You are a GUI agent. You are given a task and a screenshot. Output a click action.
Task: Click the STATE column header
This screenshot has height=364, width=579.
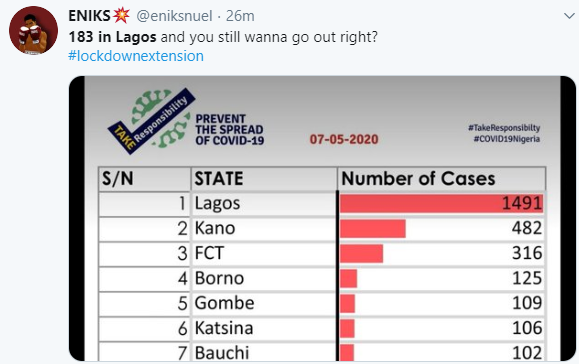pyautogui.click(x=219, y=179)
